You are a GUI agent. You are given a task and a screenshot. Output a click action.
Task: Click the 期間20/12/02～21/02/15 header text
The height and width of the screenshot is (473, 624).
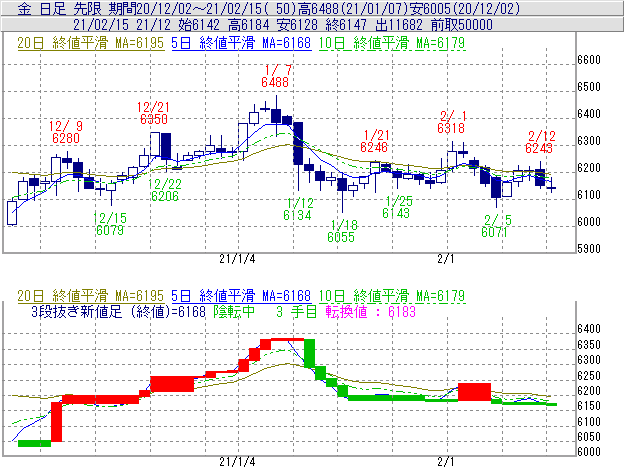(x=185, y=8)
